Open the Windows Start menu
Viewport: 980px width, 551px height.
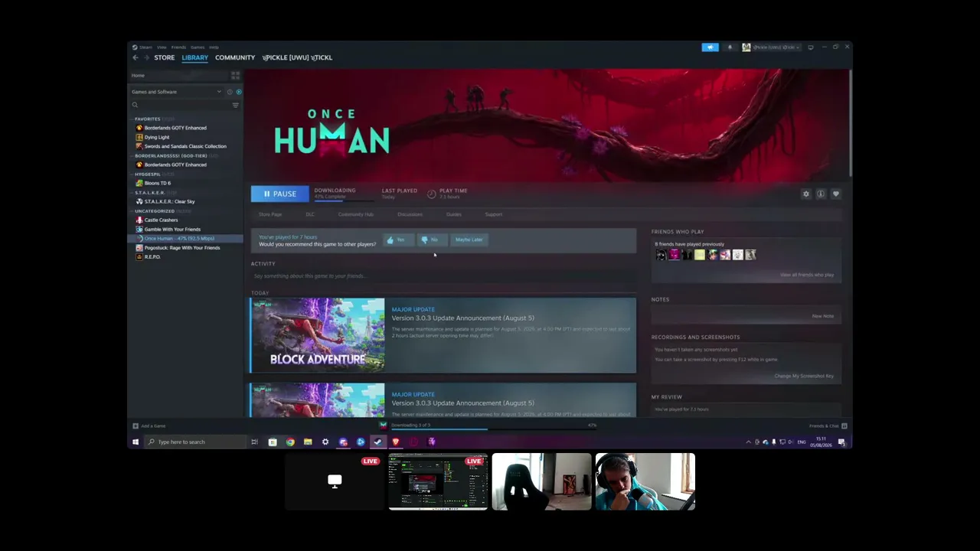(136, 442)
